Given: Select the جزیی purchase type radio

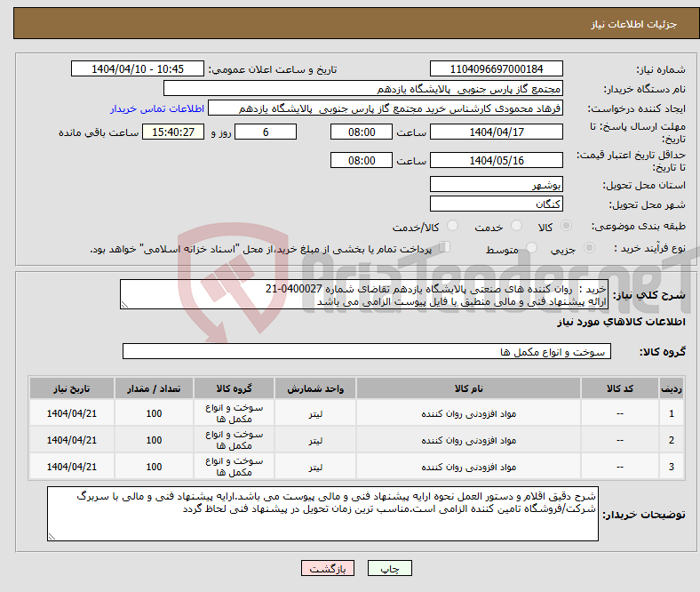Looking at the screenshot, I should [x=589, y=247].
